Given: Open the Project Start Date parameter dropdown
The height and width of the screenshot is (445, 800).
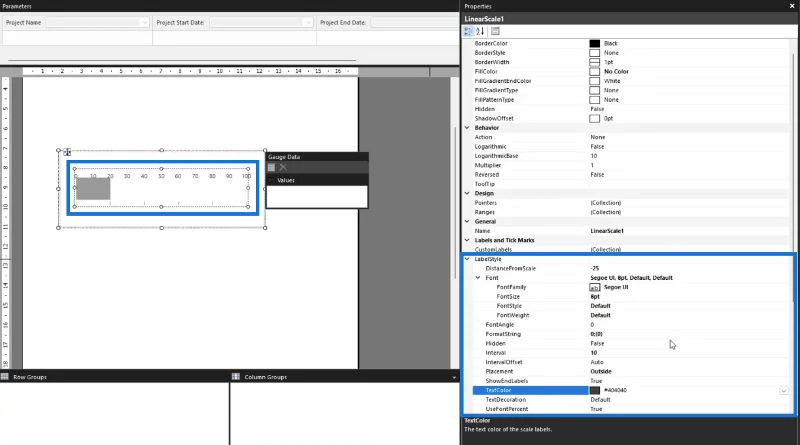Looking at the screenshot, I should [308, 22].
